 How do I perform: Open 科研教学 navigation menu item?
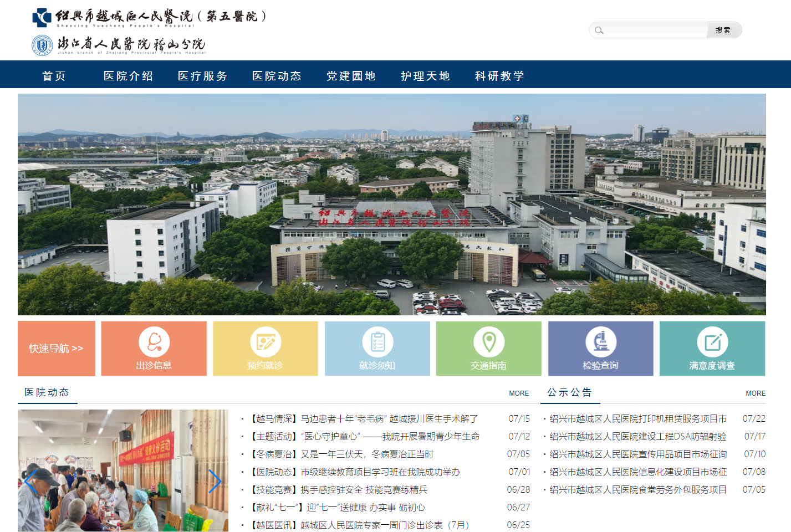(500, 76)
